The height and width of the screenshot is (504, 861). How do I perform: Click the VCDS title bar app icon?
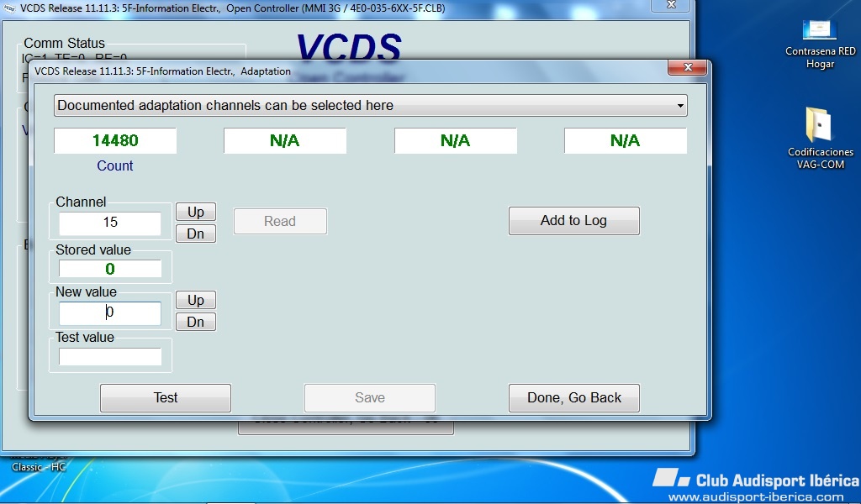coord(8,8)
